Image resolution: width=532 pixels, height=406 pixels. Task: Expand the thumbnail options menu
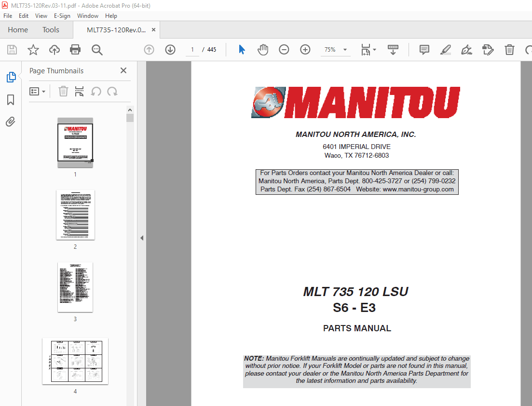click(38, 91)
